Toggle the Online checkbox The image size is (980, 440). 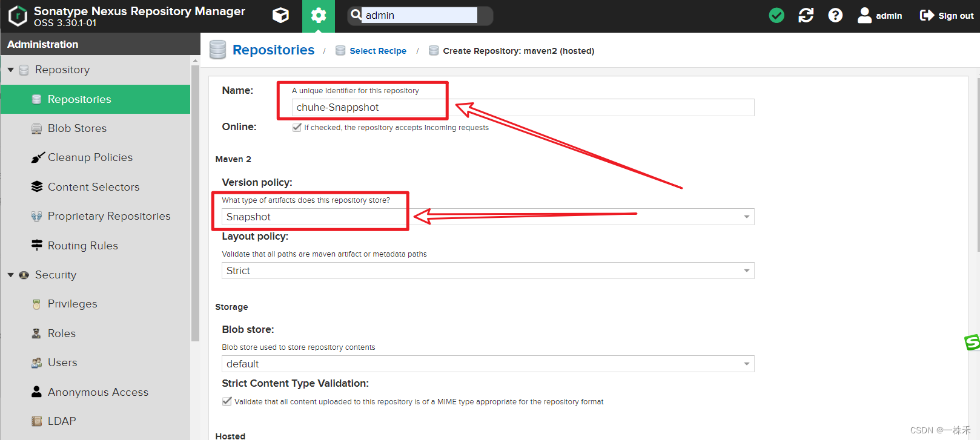(x=297, y=127)
